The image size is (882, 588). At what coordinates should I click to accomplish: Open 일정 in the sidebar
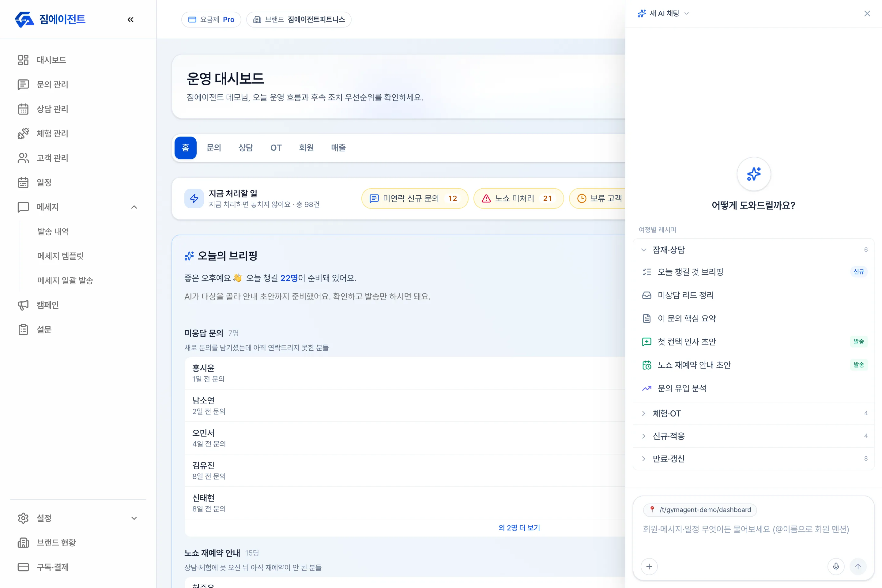(x=78, y=183)
